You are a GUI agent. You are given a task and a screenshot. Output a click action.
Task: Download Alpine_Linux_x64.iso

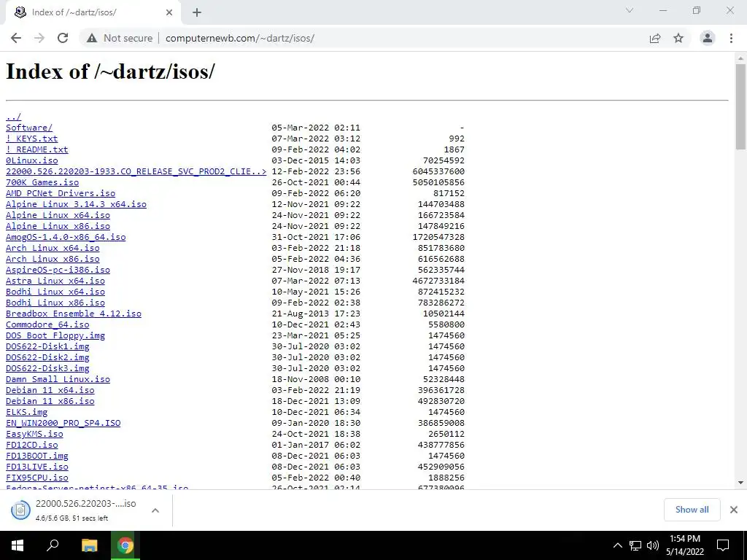point(58,215)
